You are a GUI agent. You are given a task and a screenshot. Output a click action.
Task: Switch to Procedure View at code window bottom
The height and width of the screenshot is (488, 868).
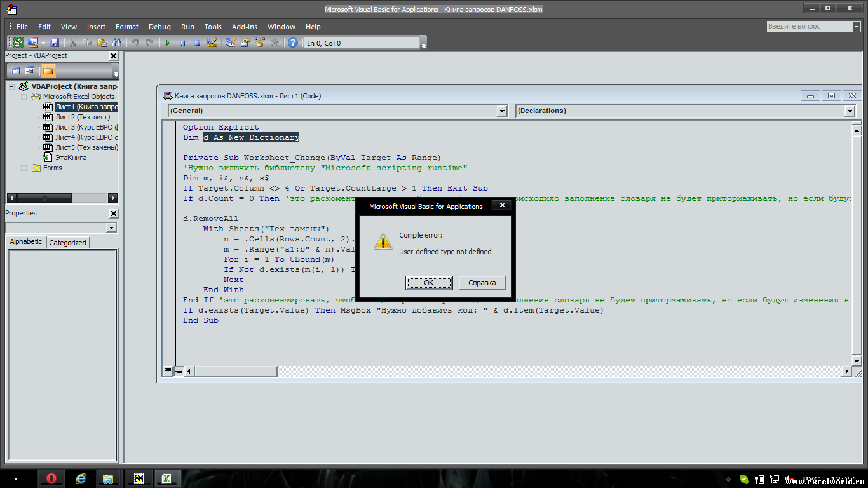(168, 370)
